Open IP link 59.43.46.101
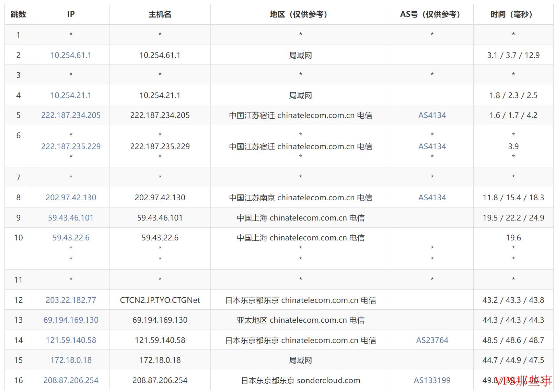The image size is (556, 392). 71,218
